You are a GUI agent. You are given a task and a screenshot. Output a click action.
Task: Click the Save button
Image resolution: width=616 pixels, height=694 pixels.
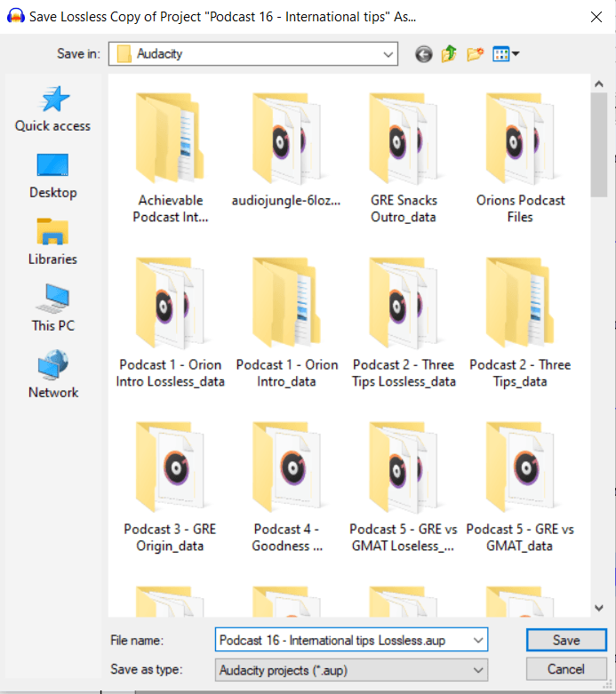[565, 640]
